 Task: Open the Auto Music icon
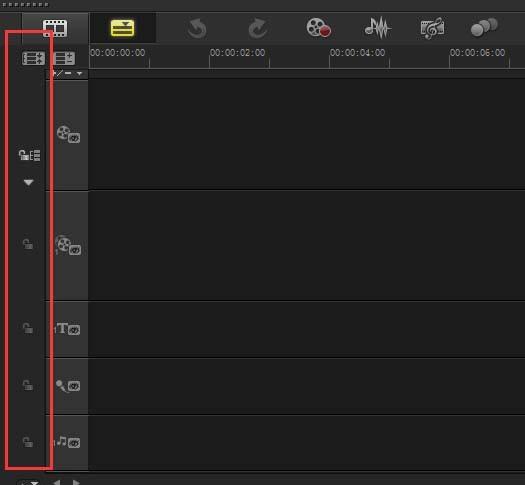[433, 28]
